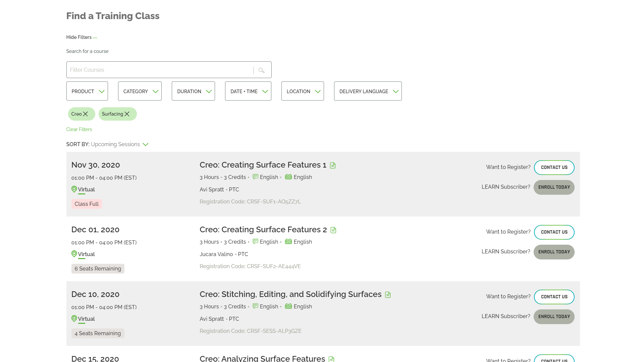Remove the Creo filter chip

coord(86,114)
